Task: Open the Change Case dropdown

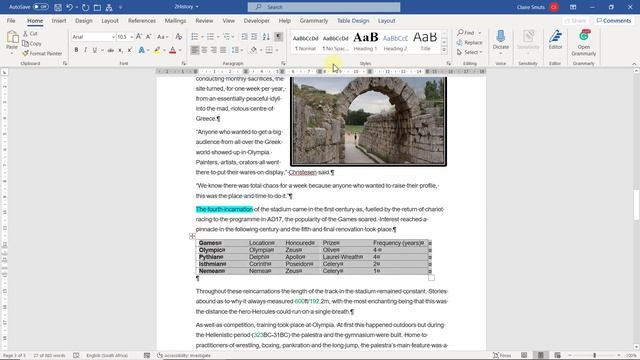Action: pos(162,37)
